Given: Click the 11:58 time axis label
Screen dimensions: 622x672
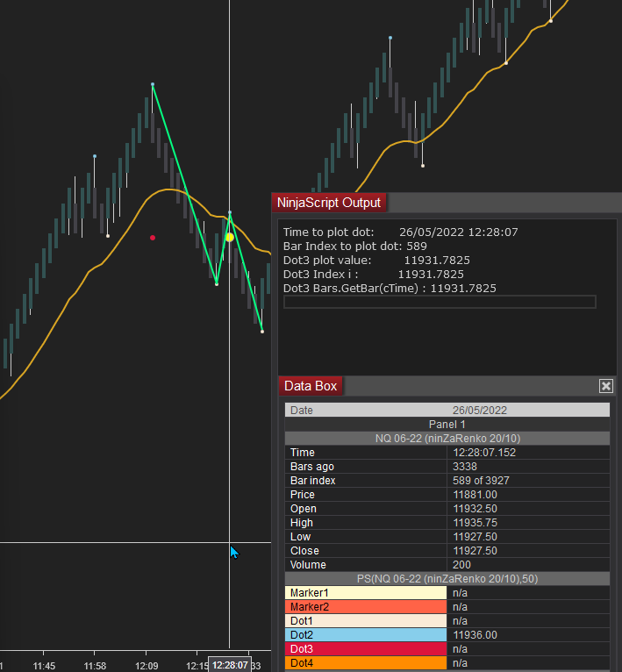Looking at the screenshot, I should (95, 666).
